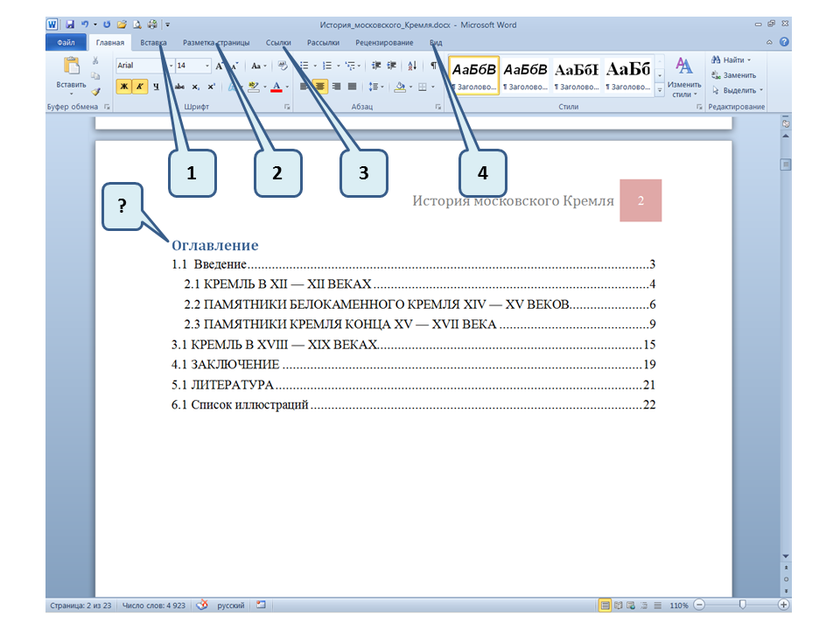The width and height of the screenshot is (840, 630).
Task: Select the Format Painter brush icon
Action: 95,91
